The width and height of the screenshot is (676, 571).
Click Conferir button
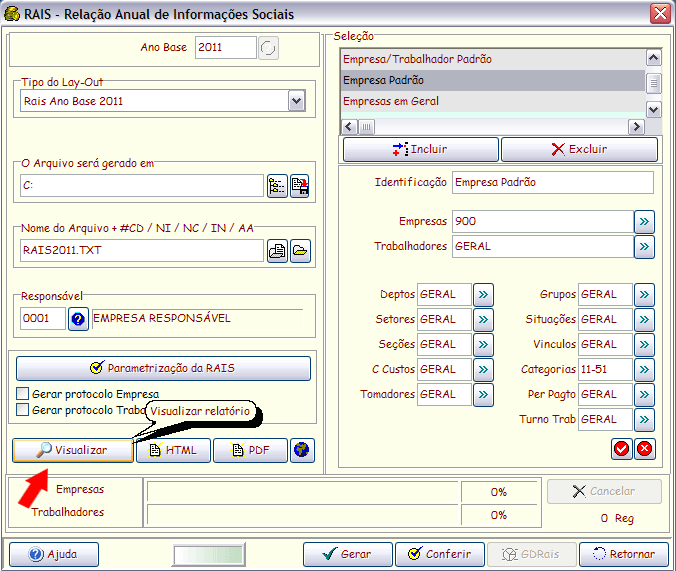click(440, 554)
